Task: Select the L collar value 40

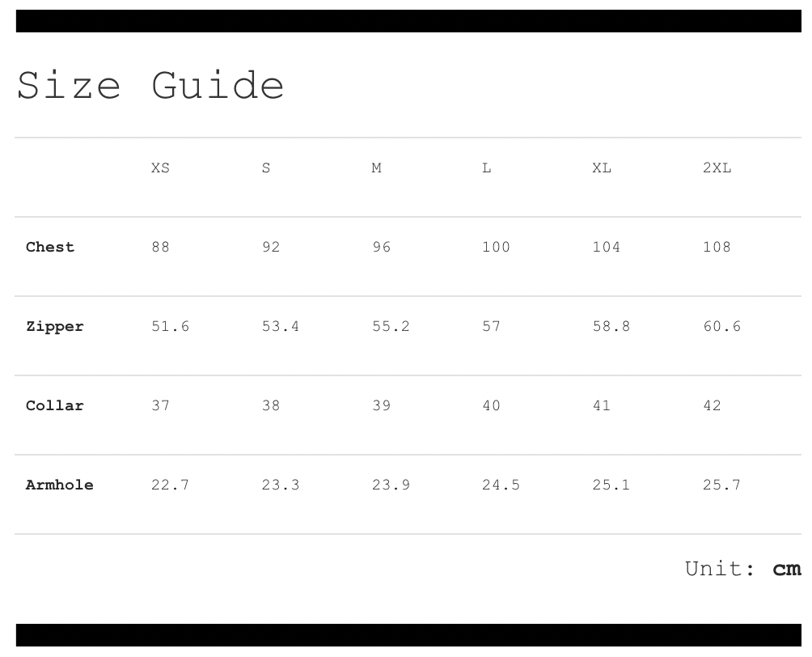Action: coord(491,406)
